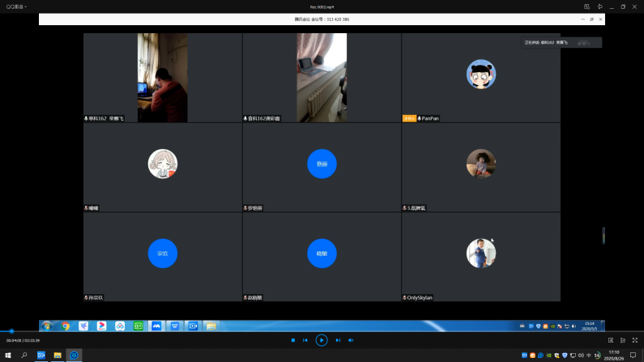Select the OnlySkylan participant avatar
The width and height of the screenshot is (644, 362).
480,253
